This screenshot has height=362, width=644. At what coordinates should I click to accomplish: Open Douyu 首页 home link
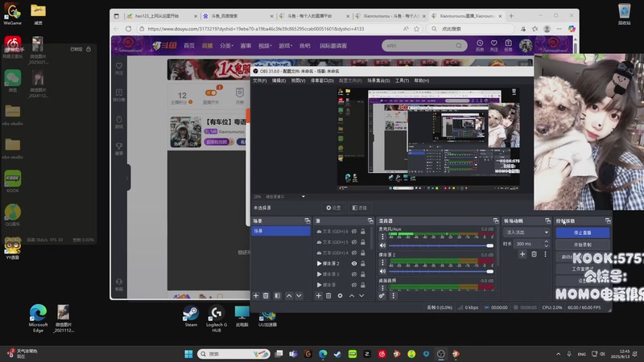pos(189,46)
